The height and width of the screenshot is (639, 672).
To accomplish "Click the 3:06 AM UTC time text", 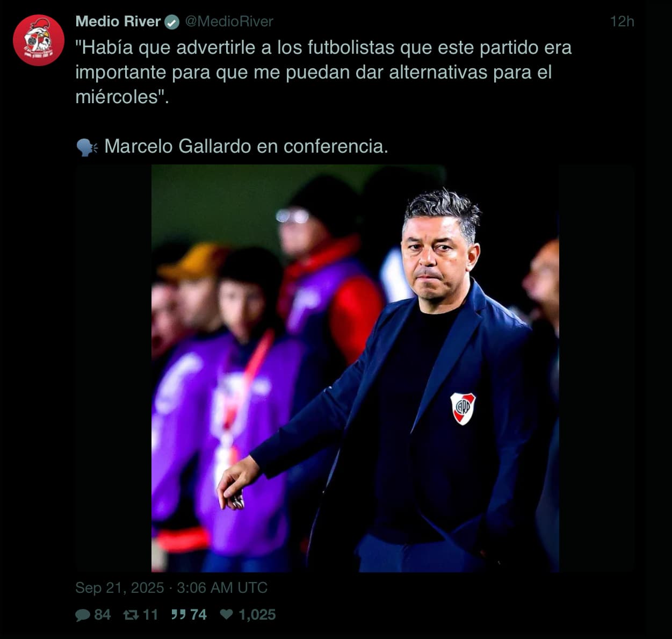I will click(222, 587).
